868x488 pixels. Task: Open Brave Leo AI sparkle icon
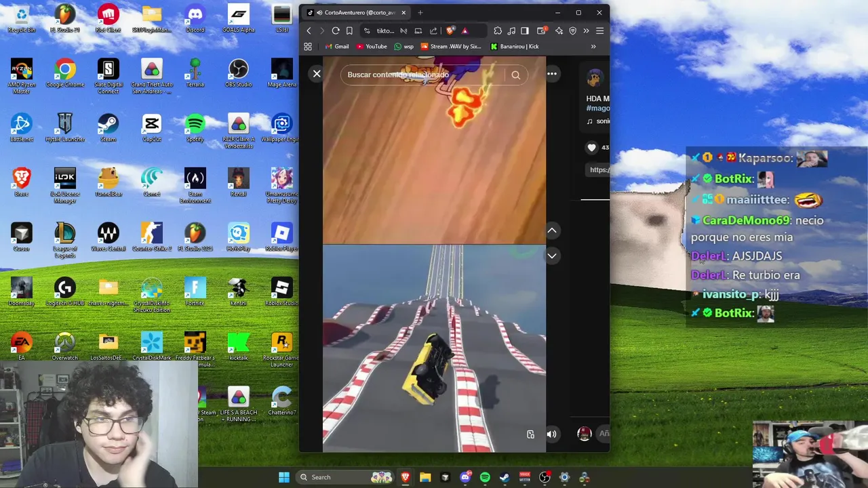tap(559, 30)
